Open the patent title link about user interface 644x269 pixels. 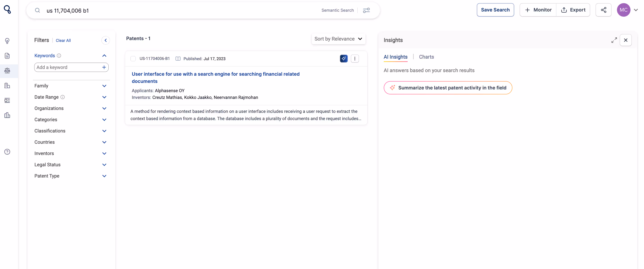(215, 78)
